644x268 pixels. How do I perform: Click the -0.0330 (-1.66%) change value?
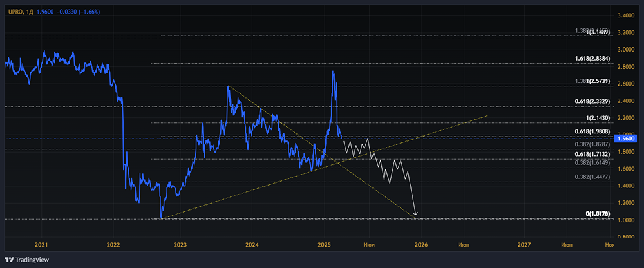pyautogui.click(x=78, y=12)
